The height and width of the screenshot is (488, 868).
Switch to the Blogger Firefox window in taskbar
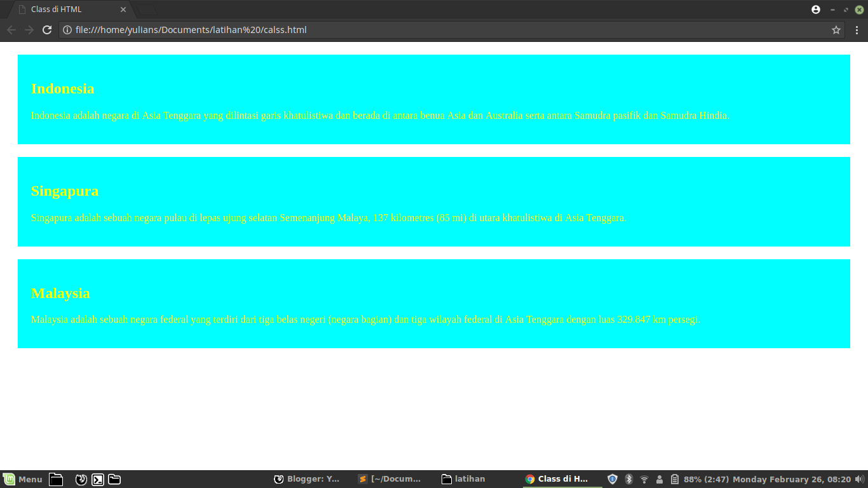[x=307, y=479]
